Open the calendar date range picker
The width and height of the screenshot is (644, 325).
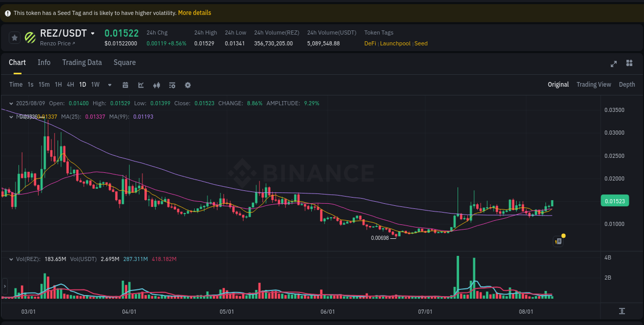[x=125, y=85]
